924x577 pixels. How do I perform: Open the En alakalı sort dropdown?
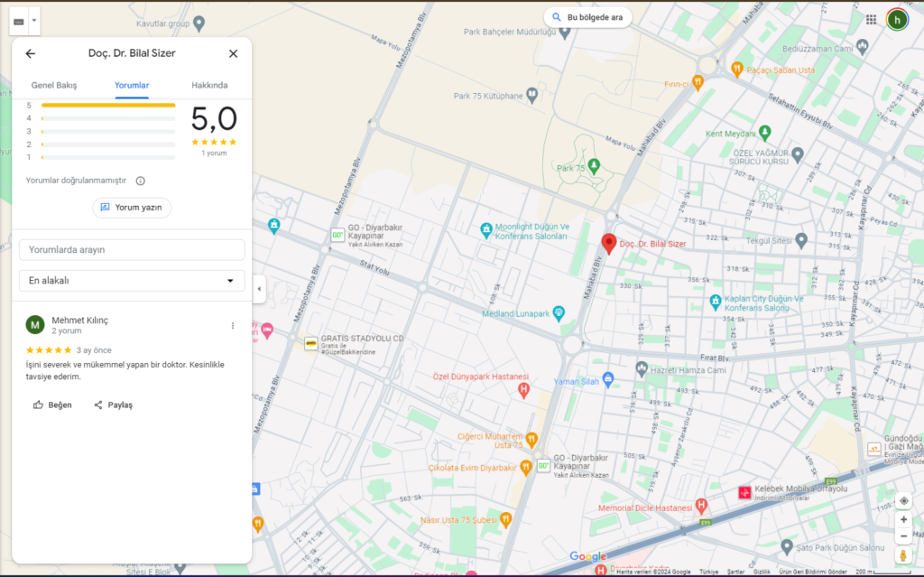click(x=132, y=281)
